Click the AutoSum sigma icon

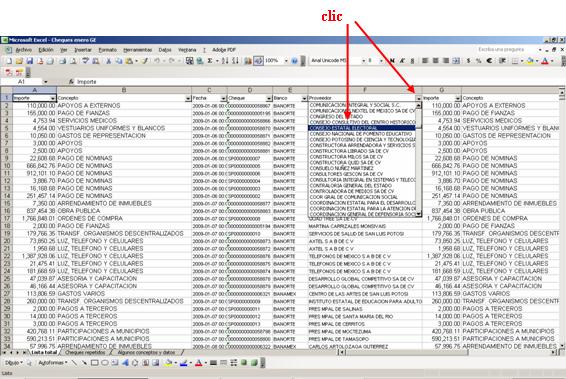tap(210, 61)
